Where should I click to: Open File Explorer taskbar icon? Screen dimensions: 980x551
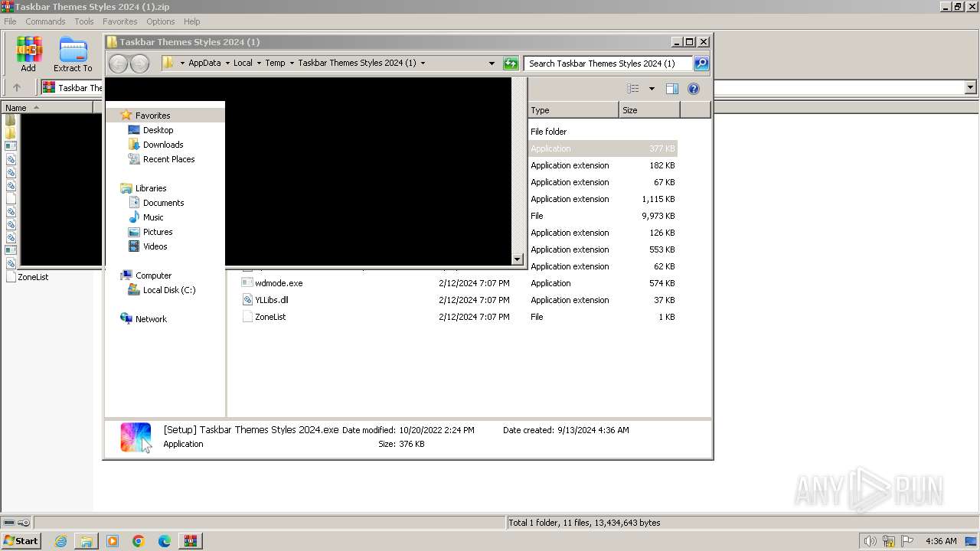point(87,541)
